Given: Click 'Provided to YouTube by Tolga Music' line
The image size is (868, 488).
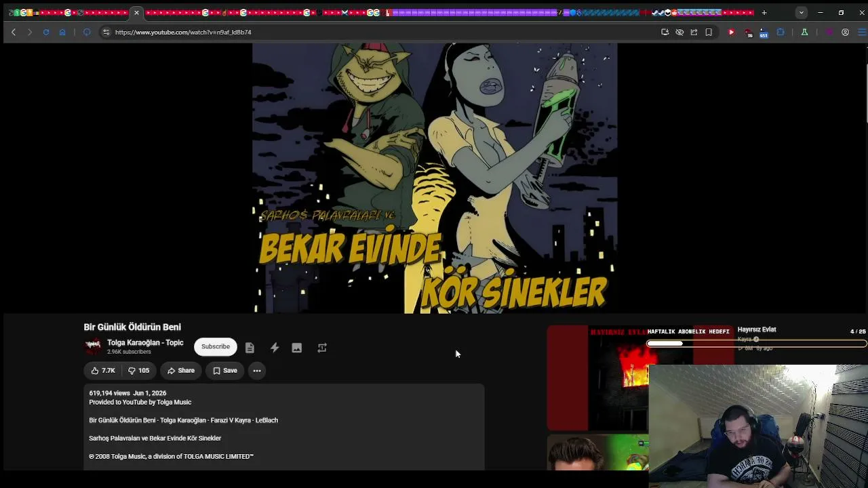Looking at the screenshot, I should pyautogui.click(x=140, y=403).
